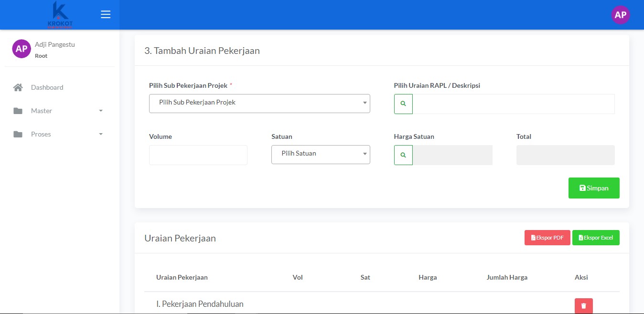Open the Pilih Sub Pekerjaan Projek dropdown
Image resolution: width=644 pixels, height=314 pixels.
259,103
